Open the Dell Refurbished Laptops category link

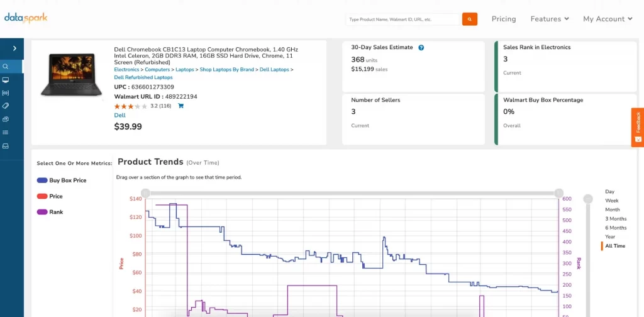click(x=143, y=77)
